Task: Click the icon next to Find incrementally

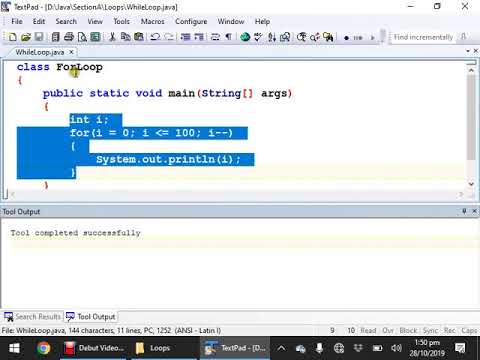Action: (x=463, y=37)
